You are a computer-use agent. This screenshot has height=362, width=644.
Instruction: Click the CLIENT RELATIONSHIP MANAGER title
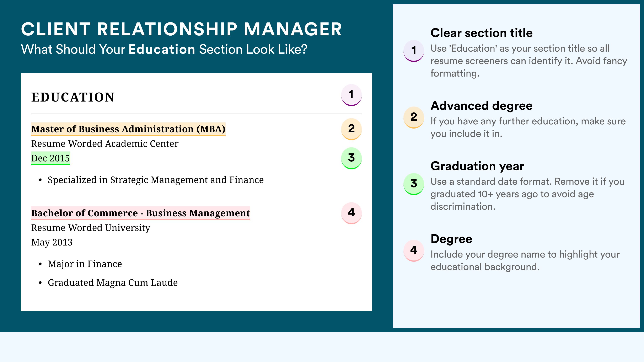tap(182, 29)
